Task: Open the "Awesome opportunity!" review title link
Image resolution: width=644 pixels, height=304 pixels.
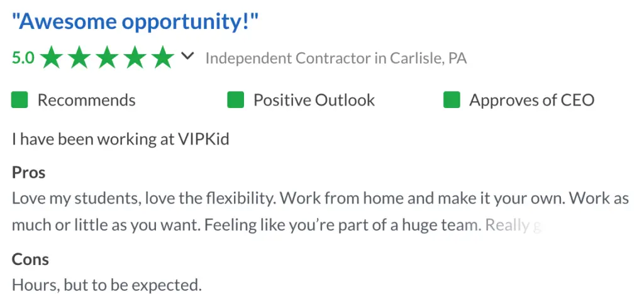Action: pyautogui.click(x=135, y=21)
